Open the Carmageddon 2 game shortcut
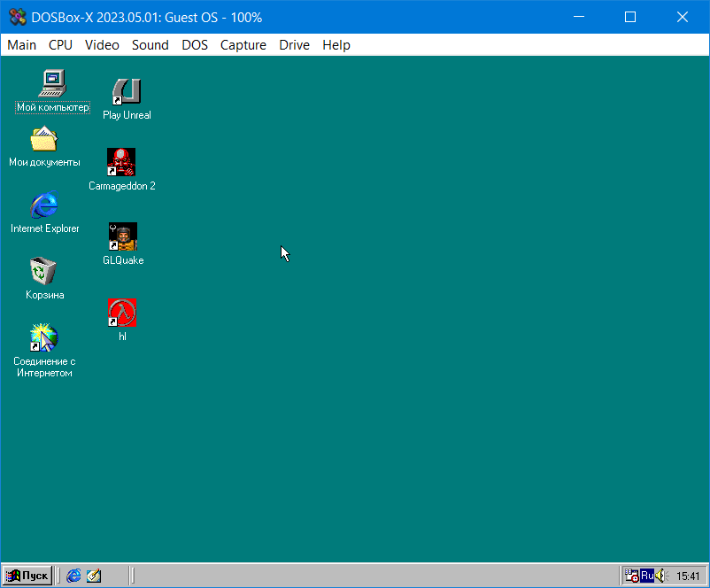 121,162
